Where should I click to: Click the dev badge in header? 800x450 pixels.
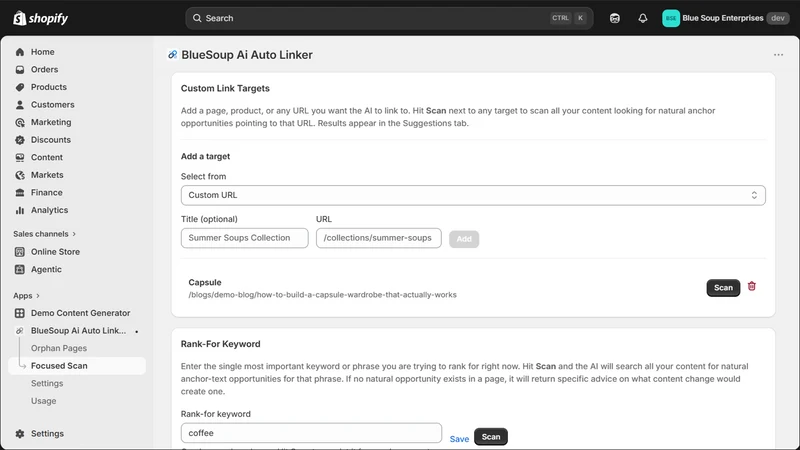click(778, 18)
